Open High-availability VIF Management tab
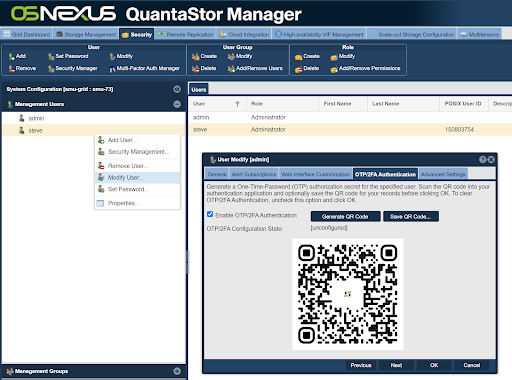 [319, 34]
